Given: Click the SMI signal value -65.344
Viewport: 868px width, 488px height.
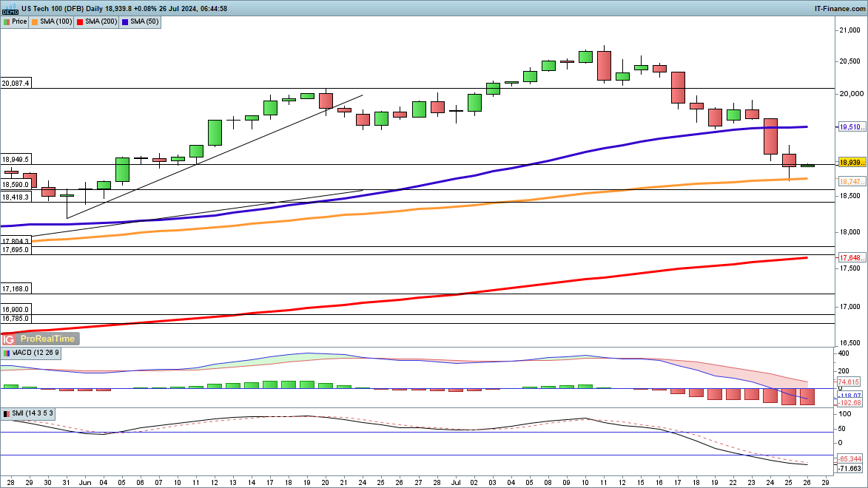Looking at the screenshot, I should point(850,459).
